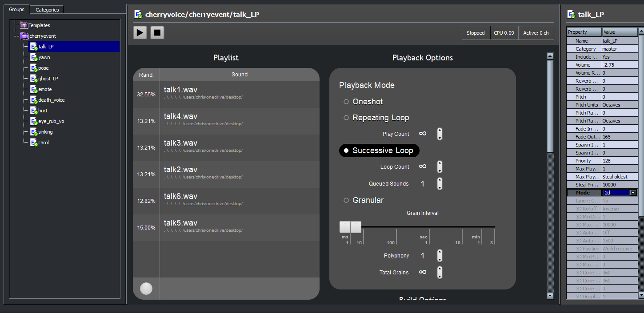Enable Repeating Loop playback mode

click(x=346, y=118)
